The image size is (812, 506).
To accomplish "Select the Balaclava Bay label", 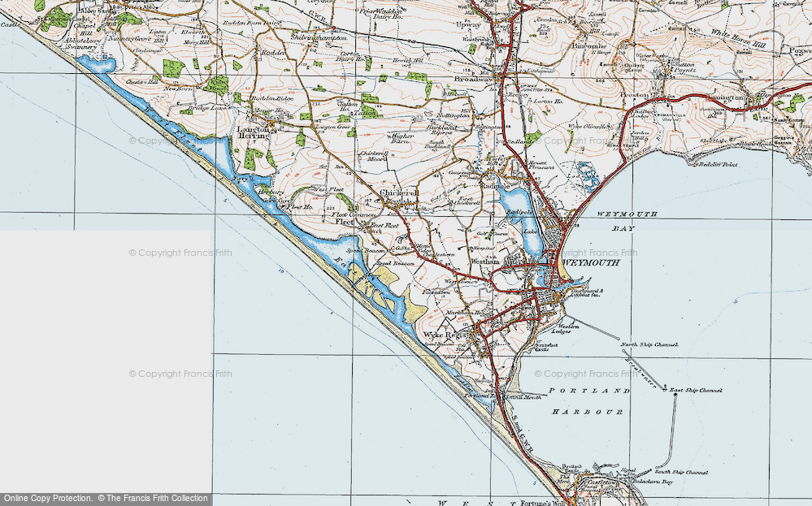I will [x=651, y=482].
